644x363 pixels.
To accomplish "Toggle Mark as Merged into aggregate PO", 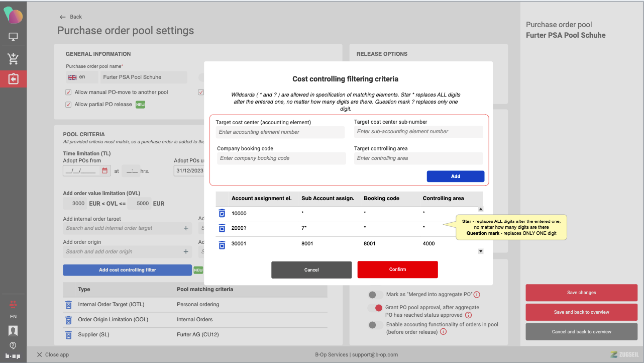I will point(373,295).
